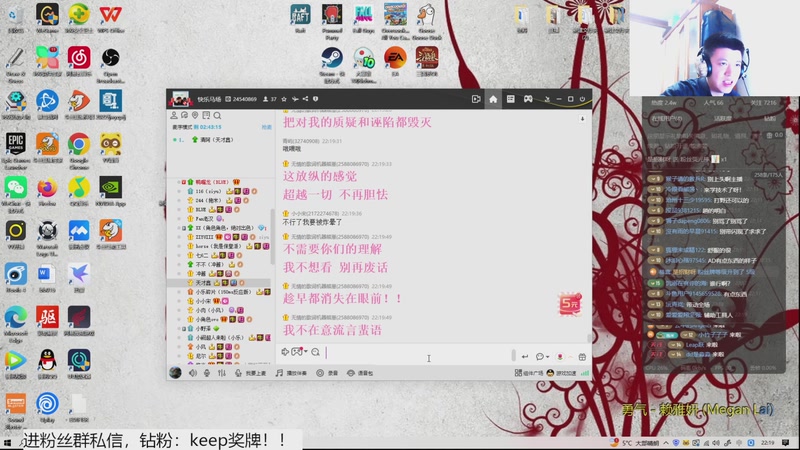
Task: Open the EA desktop icon
Action: [x=395, y=61]
